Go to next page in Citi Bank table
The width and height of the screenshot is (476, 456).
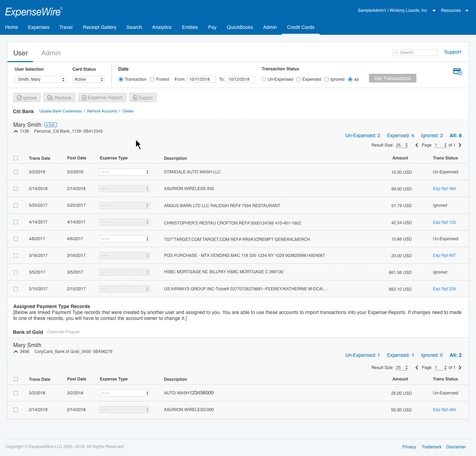click(460, 145)
